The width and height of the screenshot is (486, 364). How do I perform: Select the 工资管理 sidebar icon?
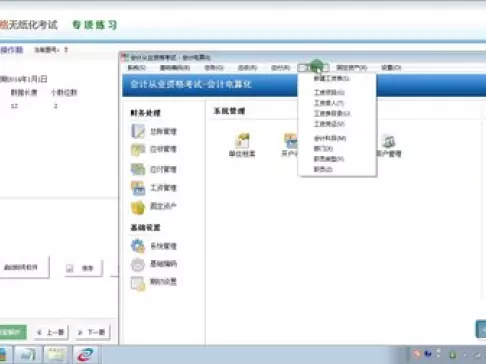[x=138, y=188]
